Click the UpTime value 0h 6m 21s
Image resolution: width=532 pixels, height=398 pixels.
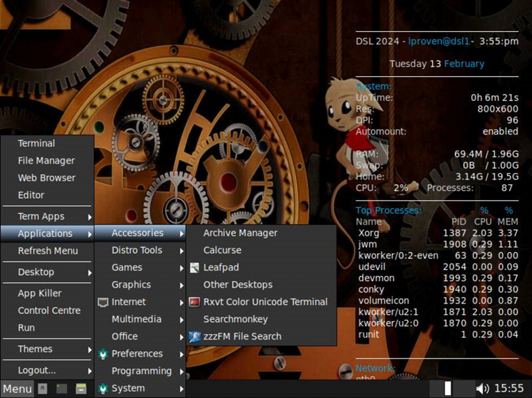pyautogui.click(x=495, y=98)
